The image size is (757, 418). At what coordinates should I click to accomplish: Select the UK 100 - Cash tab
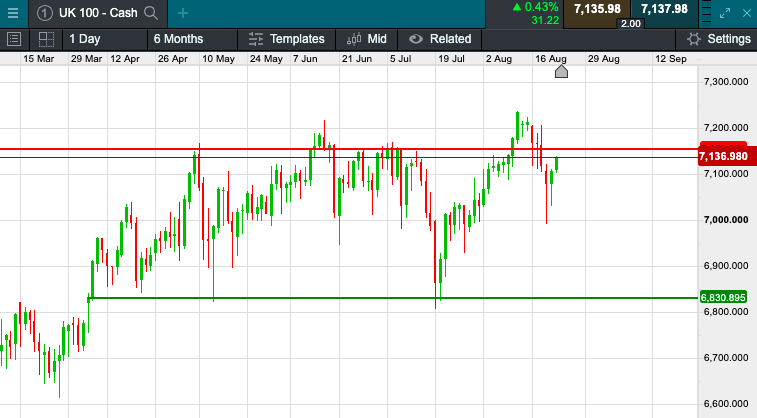[x=96, y=13]
